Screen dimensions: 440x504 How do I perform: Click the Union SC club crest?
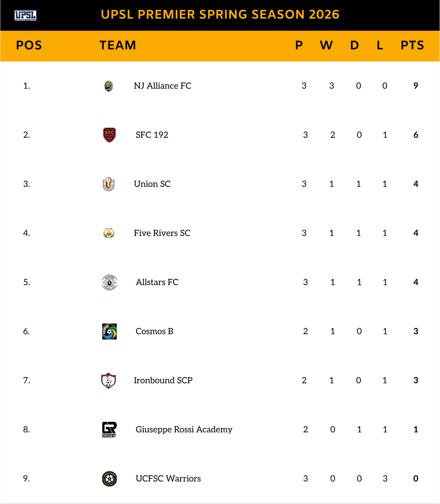click(109, 184)
